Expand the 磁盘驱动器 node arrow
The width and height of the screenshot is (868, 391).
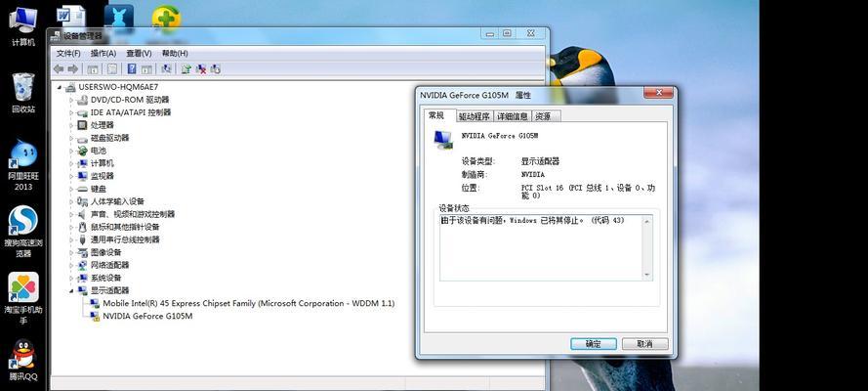point(71,139)
